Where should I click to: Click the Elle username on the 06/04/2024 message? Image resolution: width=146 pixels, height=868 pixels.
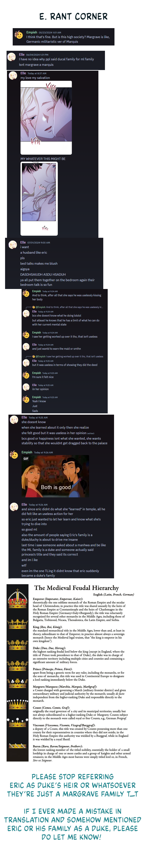[22, 54]
